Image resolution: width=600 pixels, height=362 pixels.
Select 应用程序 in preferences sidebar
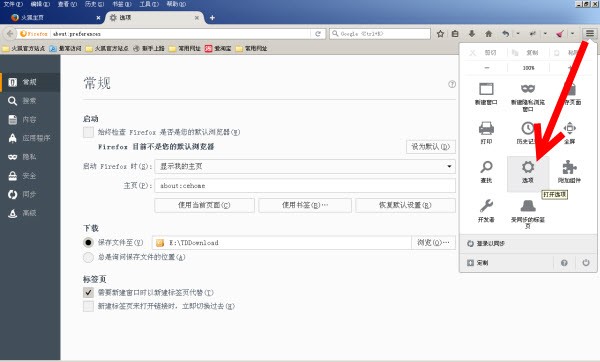[30, 138]
